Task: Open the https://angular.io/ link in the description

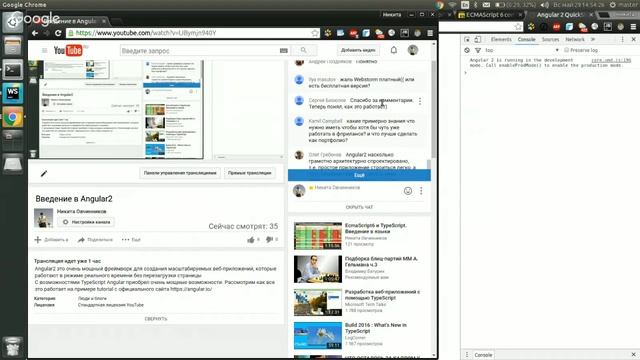Action: 191,289
